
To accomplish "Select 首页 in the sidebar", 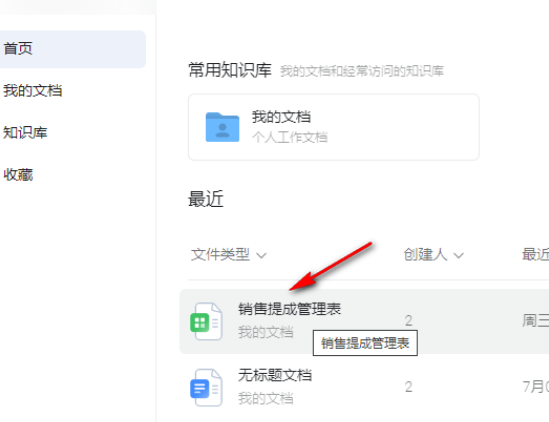I will (72, 49).
